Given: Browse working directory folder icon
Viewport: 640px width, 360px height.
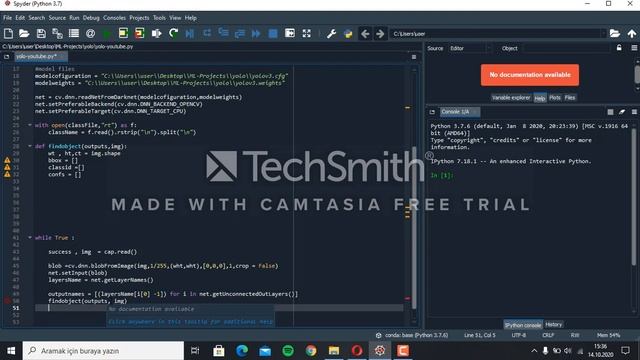Looking at the screenshot, I should pos(615,33).
